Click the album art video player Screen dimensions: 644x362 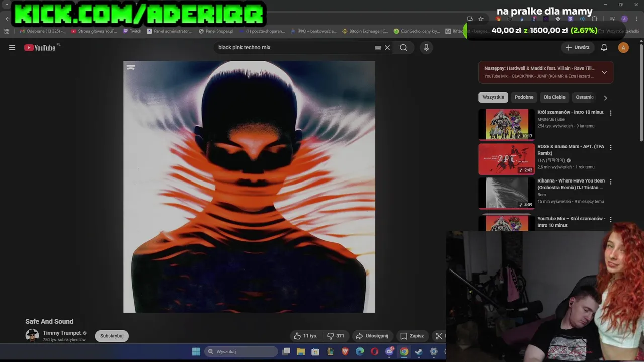click(249, 187)
